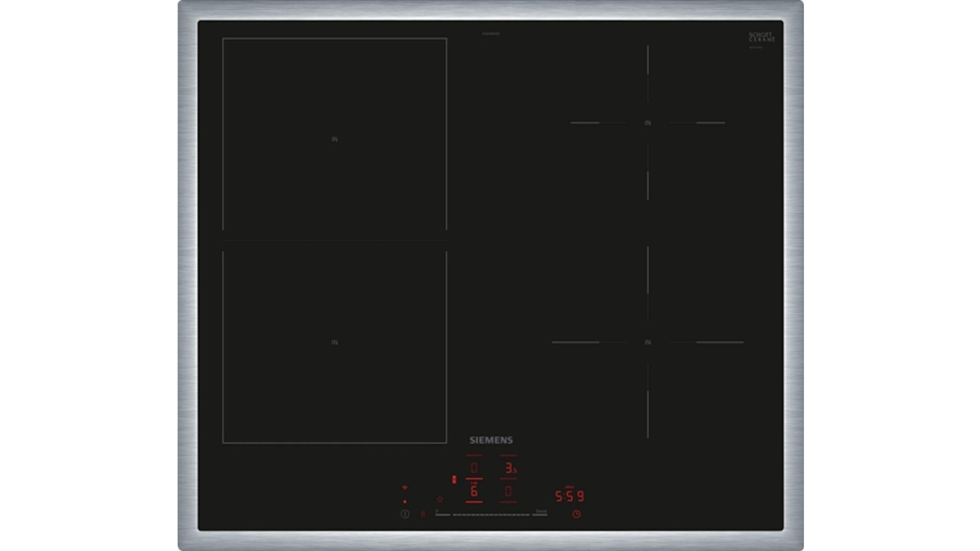Click the IN mark of front-right zone
This screenshot has width=980, height=551.
pyautogui.click(x=648, y=342)
